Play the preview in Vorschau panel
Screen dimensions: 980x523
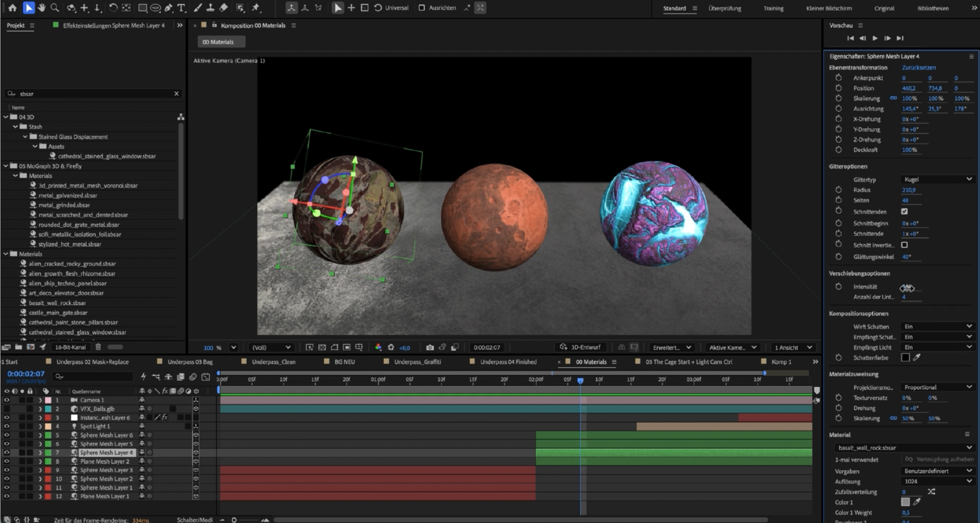pyautogui.click(x=875, y=38)
